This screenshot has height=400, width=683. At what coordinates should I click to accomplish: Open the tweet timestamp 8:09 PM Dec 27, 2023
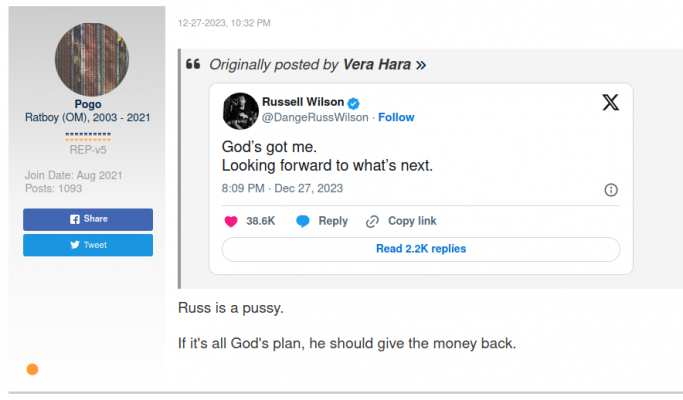[x=282, y=188]
